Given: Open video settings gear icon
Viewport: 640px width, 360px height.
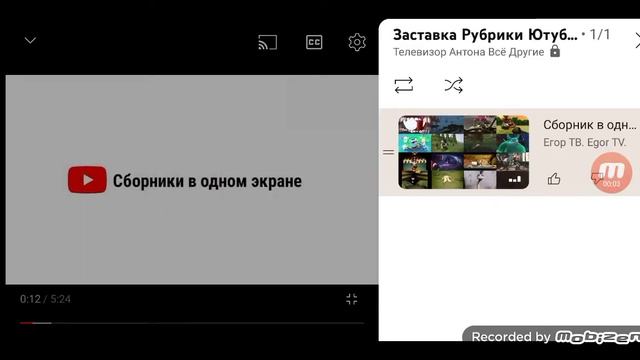Looking at the screenshot, I should point(357,42).
